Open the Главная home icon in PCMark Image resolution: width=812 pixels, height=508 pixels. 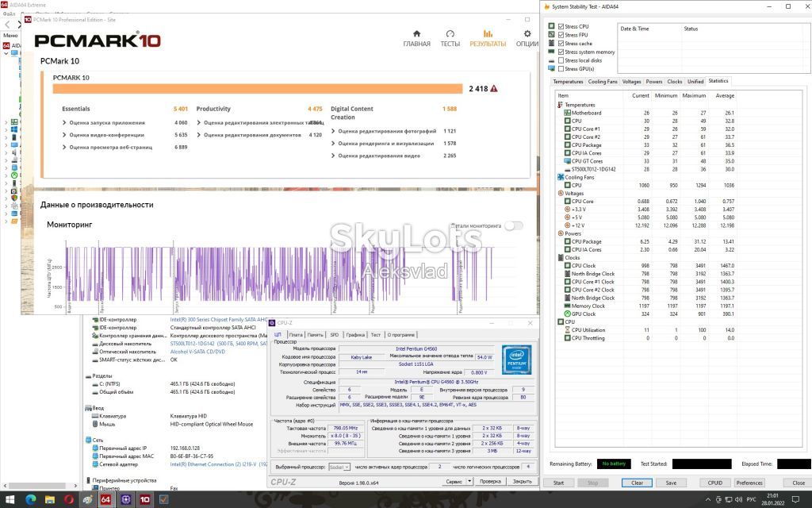[416, 34]
